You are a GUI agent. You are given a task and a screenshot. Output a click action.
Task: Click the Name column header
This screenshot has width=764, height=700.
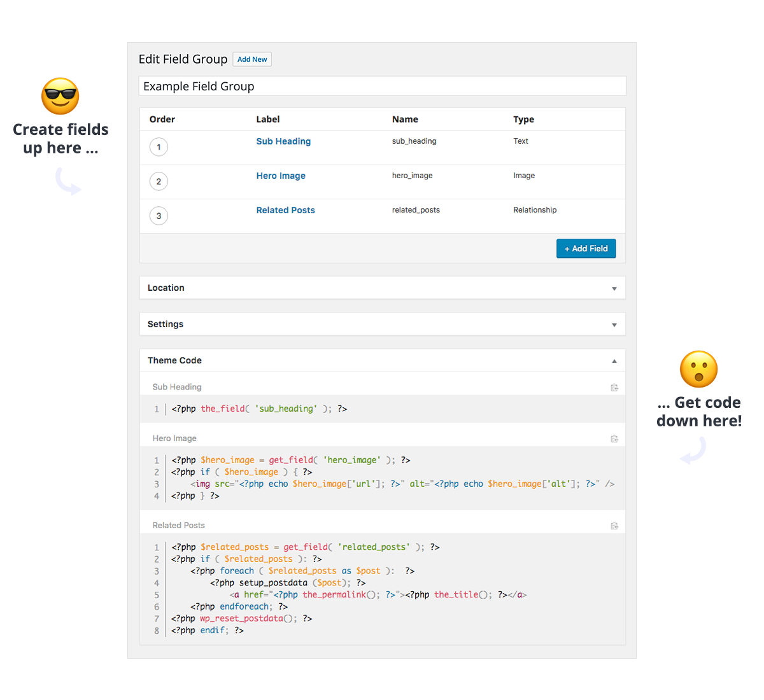pos(405,119)
